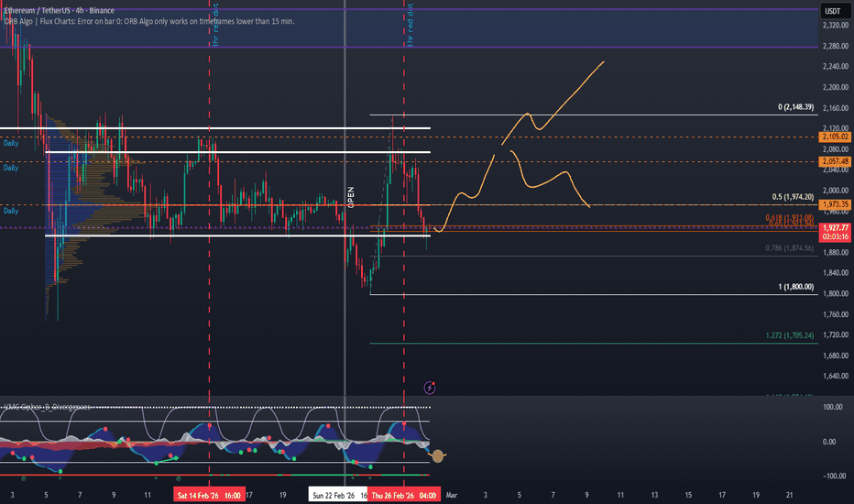
Task: Click the vertical OPEN session label
Action: (x=349, y=194)
